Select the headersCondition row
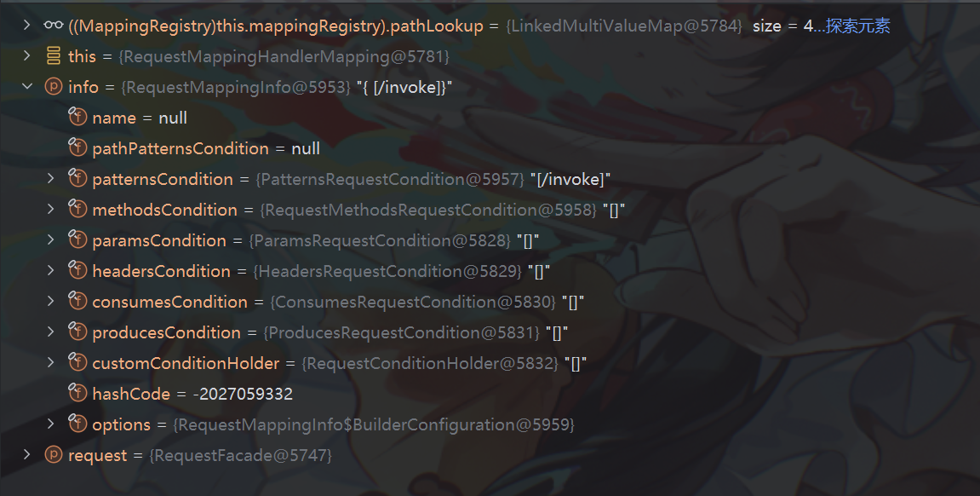Screen dimensions: 980x496 (490, 271)
